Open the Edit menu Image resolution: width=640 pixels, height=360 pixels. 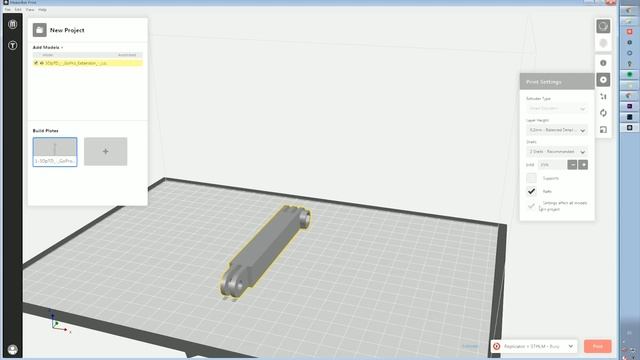point(18,9)
